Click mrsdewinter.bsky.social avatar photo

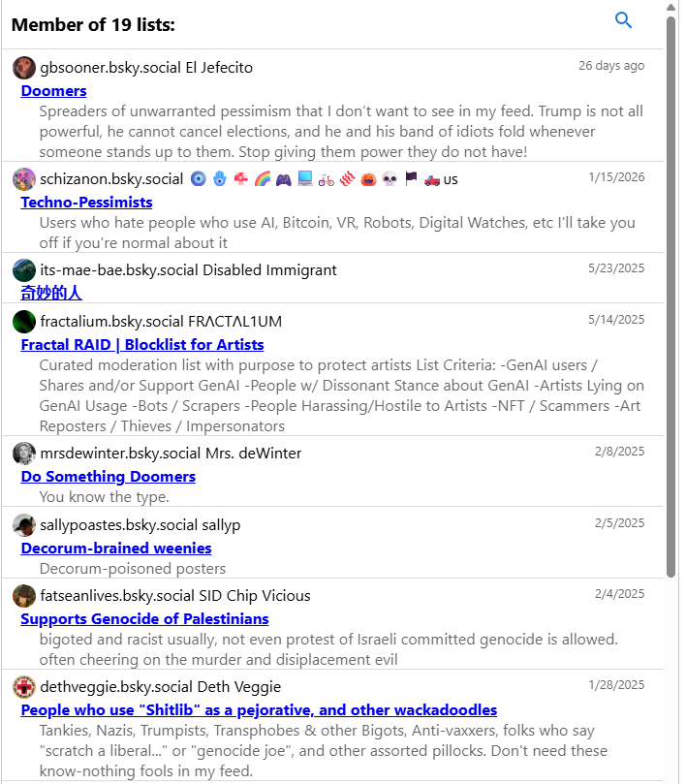coord(24,454)
